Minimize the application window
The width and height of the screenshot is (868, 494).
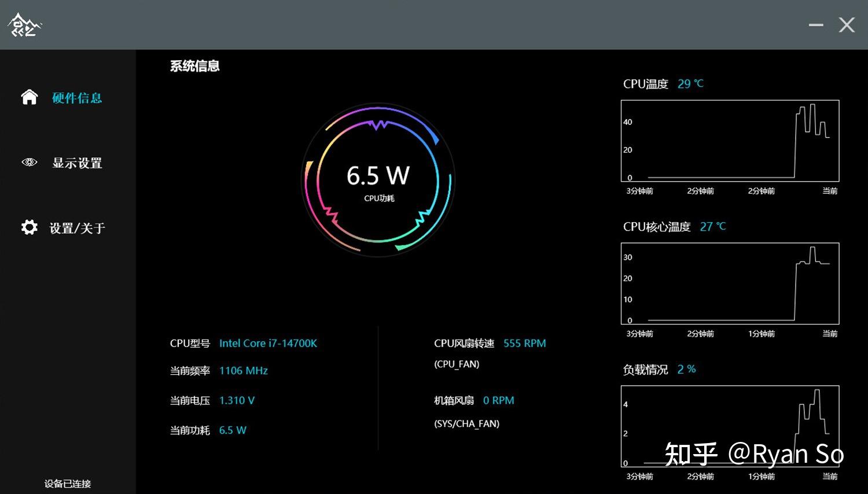coord(816,25)
